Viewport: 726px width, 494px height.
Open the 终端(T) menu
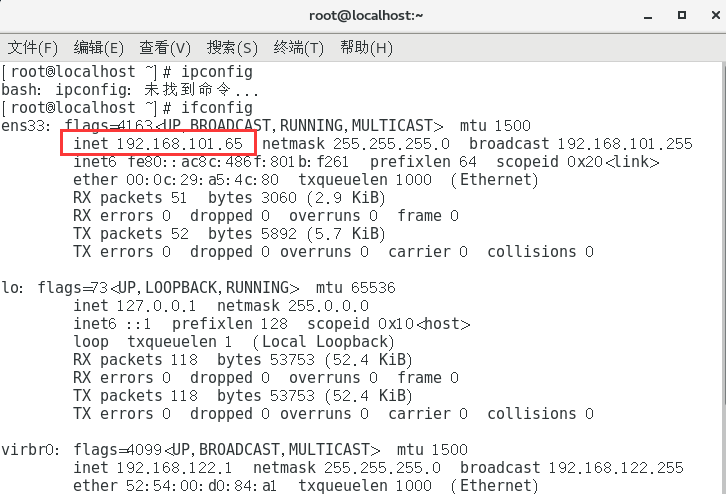point(298,48)
